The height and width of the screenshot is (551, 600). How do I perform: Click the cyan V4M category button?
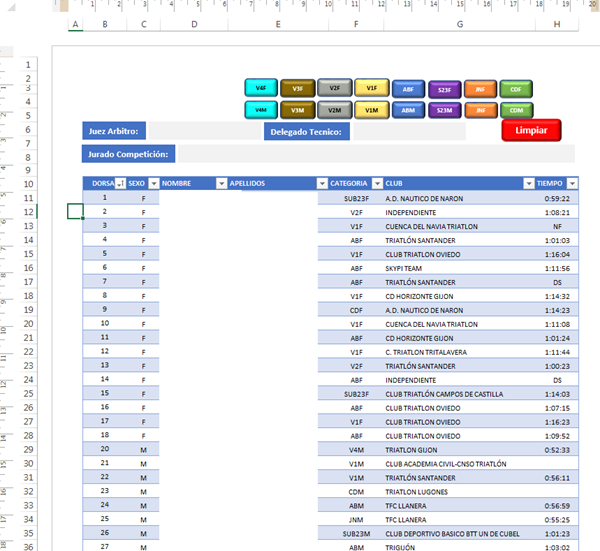click(260, 110)
